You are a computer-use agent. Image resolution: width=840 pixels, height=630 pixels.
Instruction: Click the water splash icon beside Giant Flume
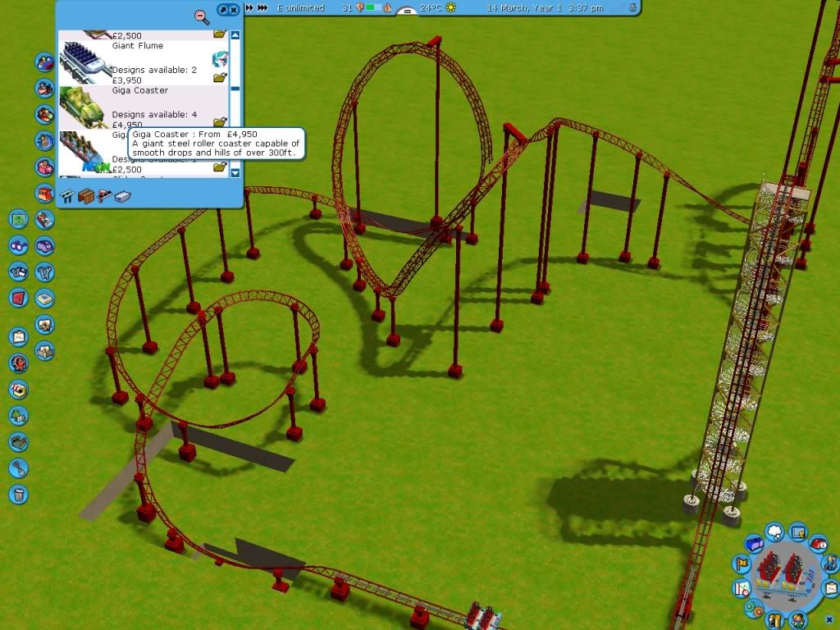pyautogui.click(x=220, y=59)
